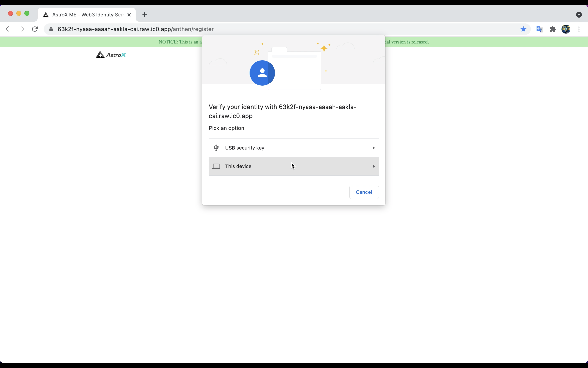Select the AstroX ME browser tab
588x368 pixels.
point(87,15)
